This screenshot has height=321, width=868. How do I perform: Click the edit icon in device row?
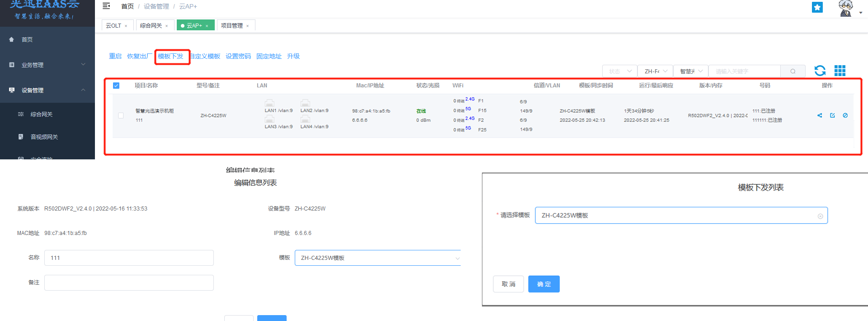[x=832, y=115]
